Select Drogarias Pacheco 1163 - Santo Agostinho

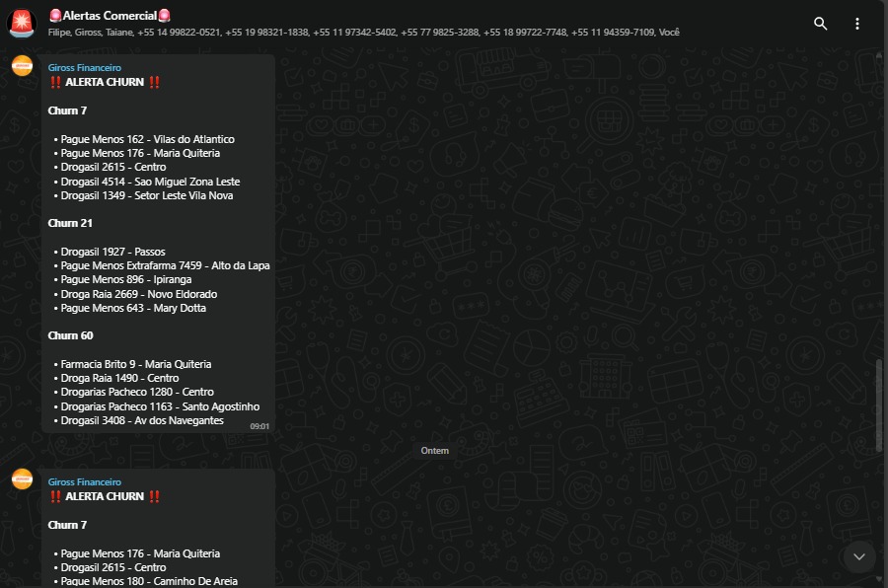[x=160, y=406]
